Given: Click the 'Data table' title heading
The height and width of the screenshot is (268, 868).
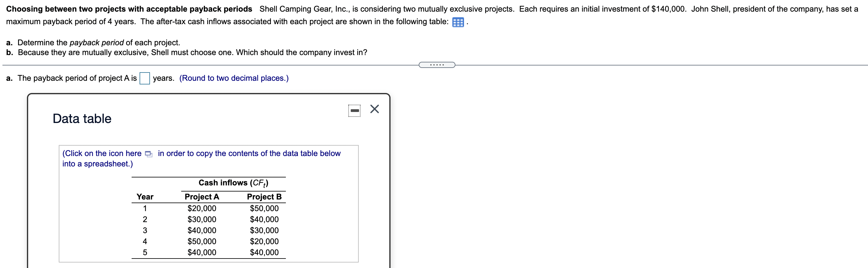Looking at the screenshot, I should (81, 118).
